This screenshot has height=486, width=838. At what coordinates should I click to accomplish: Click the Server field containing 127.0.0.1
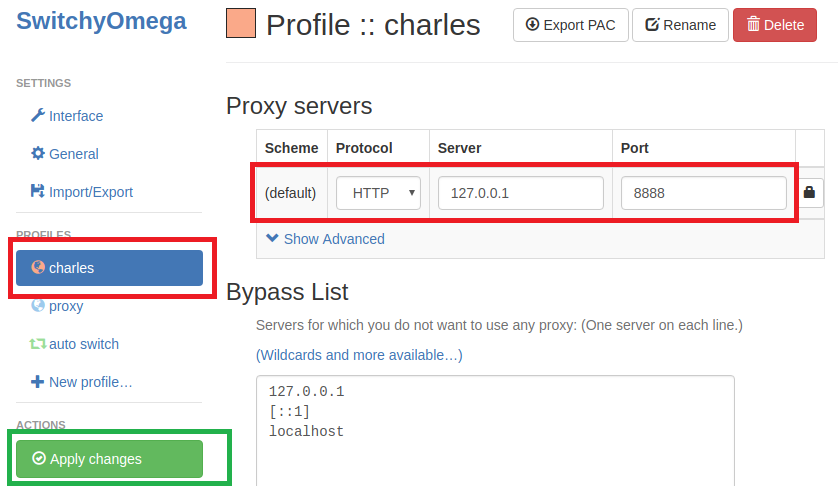[521, 193]
